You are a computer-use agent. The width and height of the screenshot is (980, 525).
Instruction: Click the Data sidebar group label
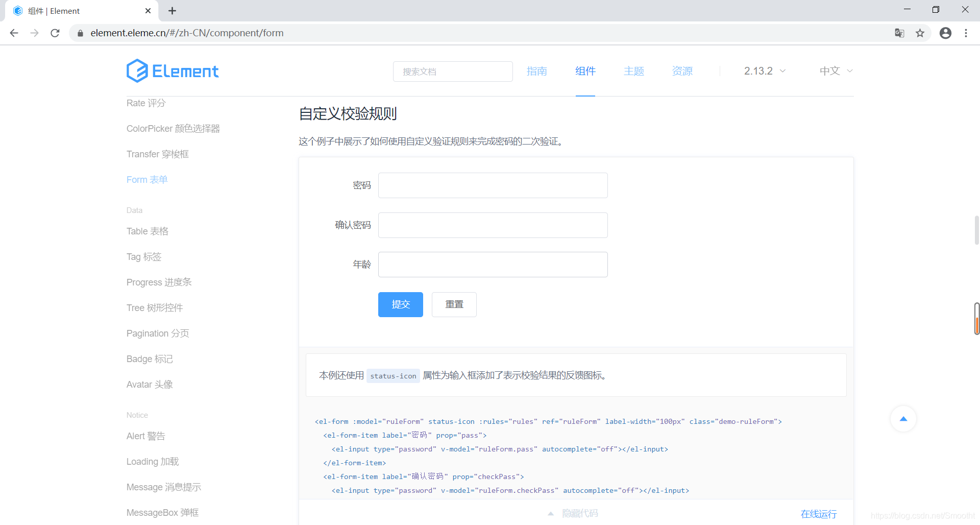[135, 210]
